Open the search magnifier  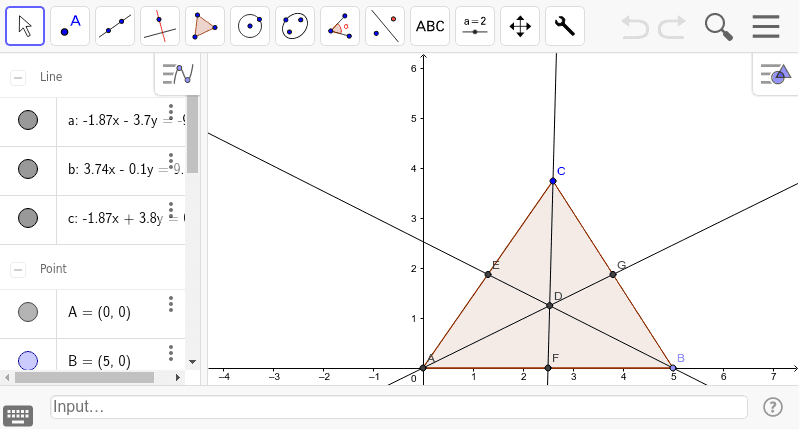point(718,27)
